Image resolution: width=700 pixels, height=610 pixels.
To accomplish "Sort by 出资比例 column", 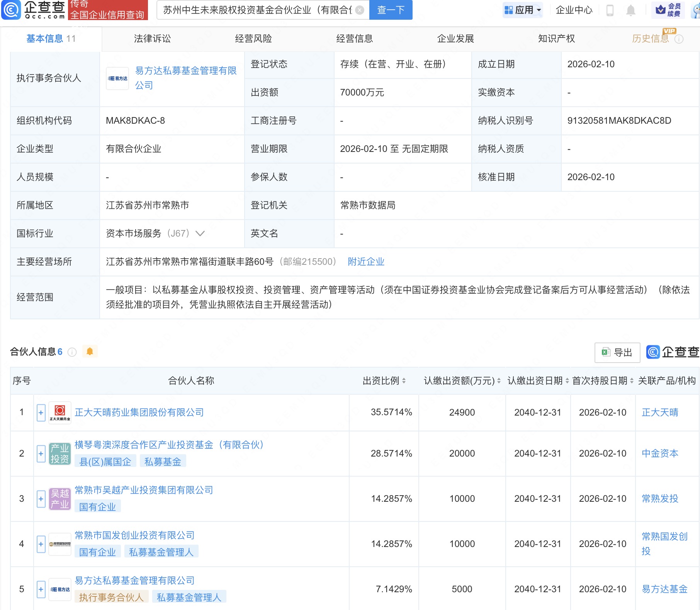I will pyautogui.click(x=404, y=381).
